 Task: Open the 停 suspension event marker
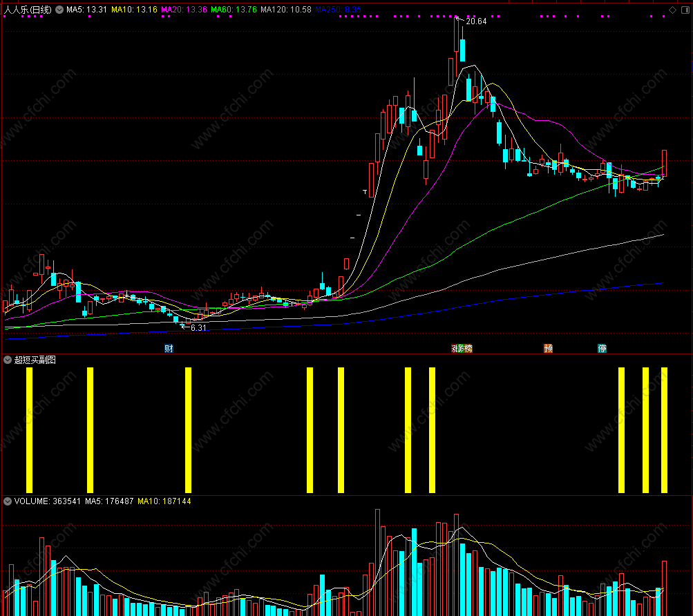click(602, 348)
